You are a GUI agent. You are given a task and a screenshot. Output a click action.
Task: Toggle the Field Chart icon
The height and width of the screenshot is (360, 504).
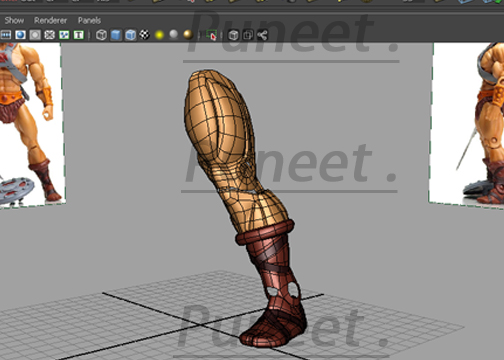point(50,35)
